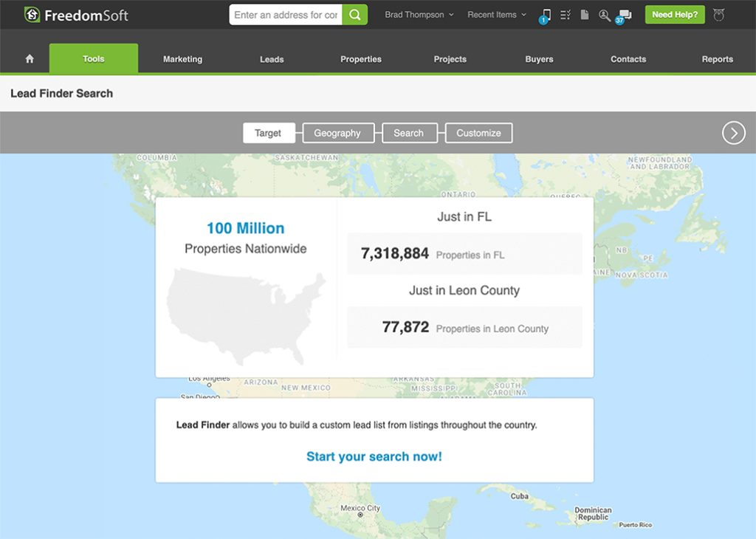Go to the Home icon tab

[x=30, y=59]
